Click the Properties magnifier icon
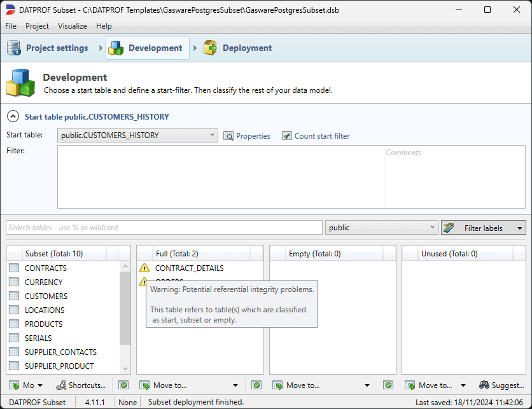Viewport: 532px width, 409px height. (x=229, y=135)
